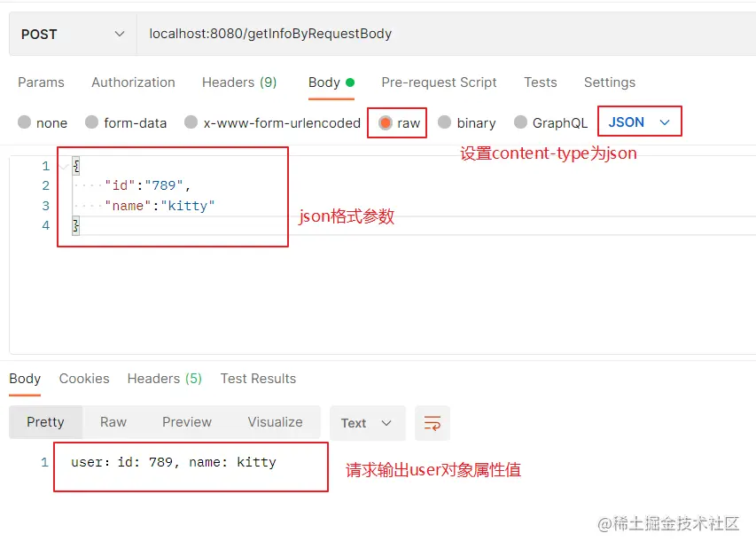The width and height of the screenshot is (756, 549).
Task: Select the response Body tab
Action: (25, 379)
